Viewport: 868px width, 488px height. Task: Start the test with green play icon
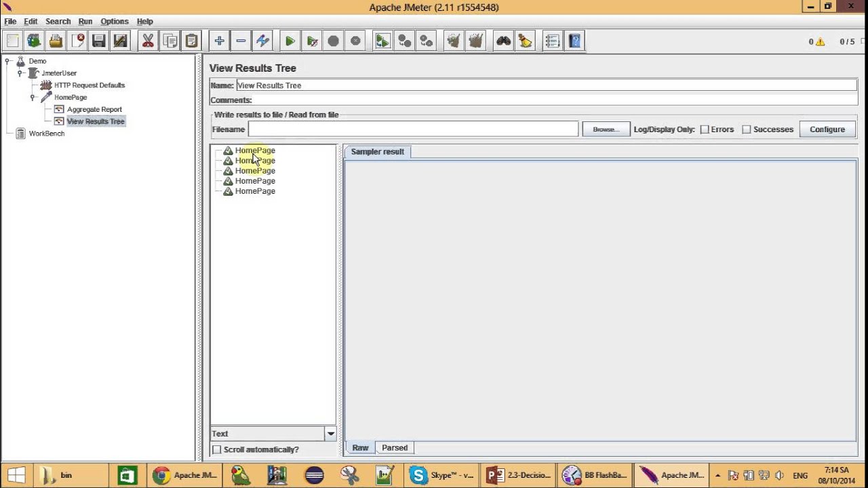(x=290, y=41)
